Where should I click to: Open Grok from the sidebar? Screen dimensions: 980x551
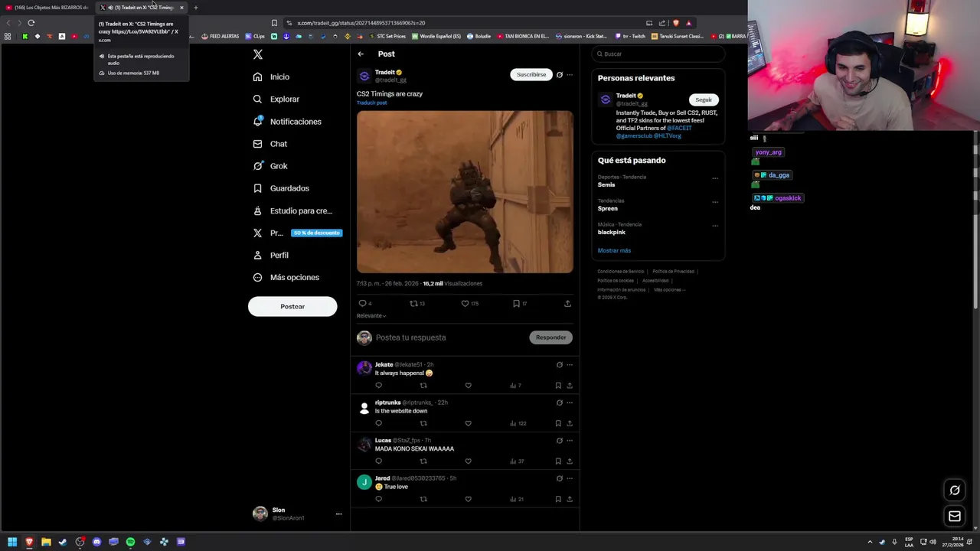269,166
